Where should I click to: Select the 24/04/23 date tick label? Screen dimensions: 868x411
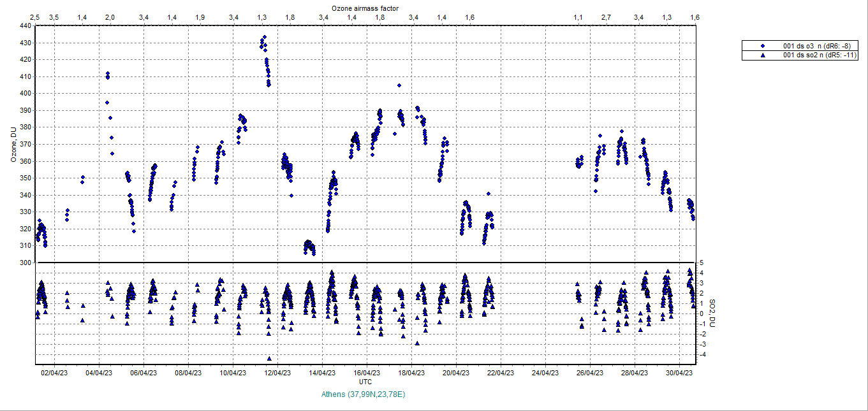[x=545, y=373]
